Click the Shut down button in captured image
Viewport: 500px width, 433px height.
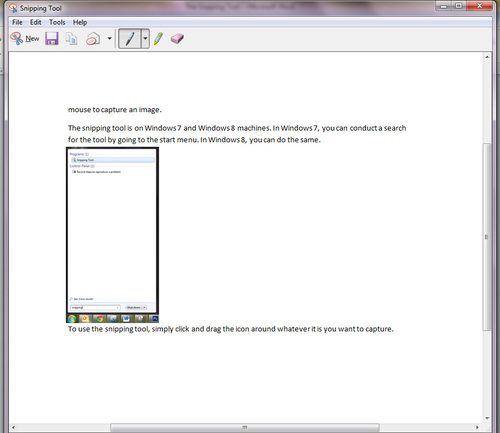(135, 307)
